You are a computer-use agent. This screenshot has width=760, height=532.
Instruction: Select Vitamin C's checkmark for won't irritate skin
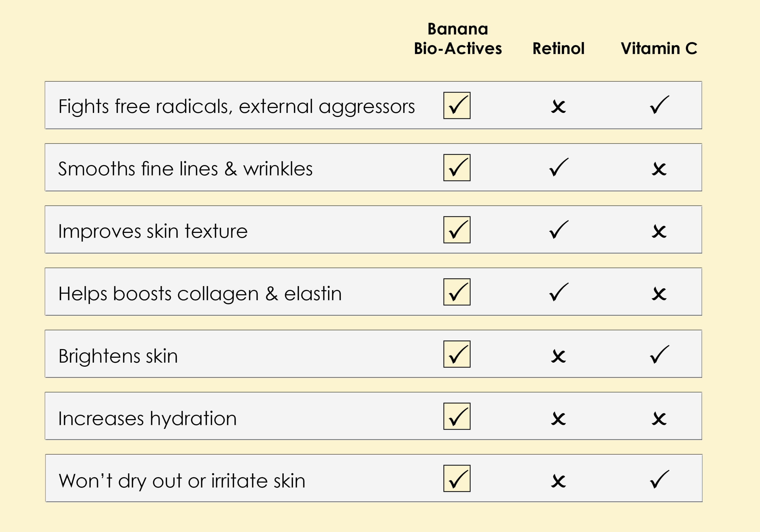click(x=659, y=479)
